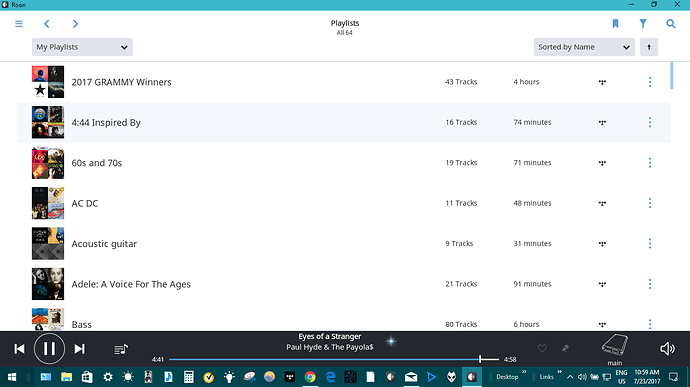The image size is (690, 387).
Task: Click the TIDAL icon on 4:44 Inspired By
Action: click(602, 122)
